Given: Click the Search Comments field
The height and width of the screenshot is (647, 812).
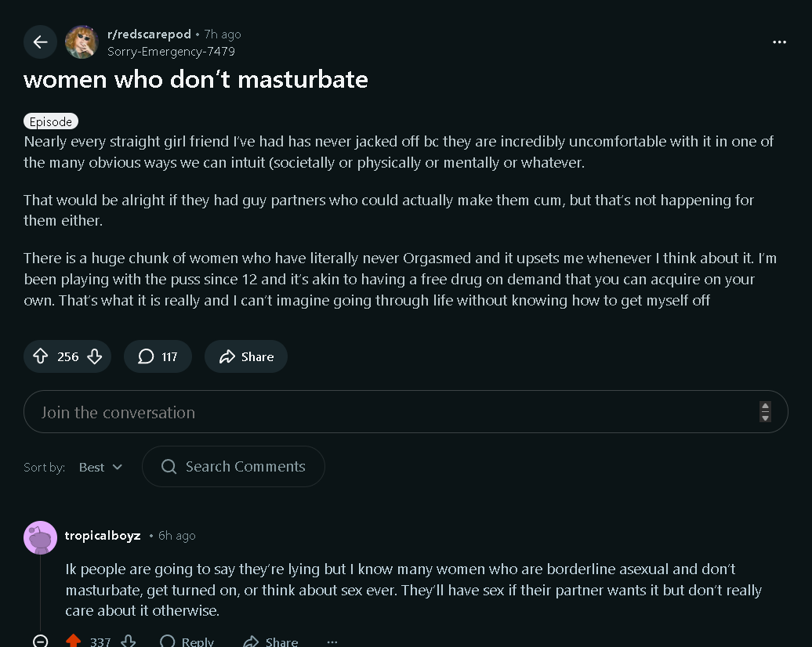Looking at the screenshot, I should click(x=234, y=467).
